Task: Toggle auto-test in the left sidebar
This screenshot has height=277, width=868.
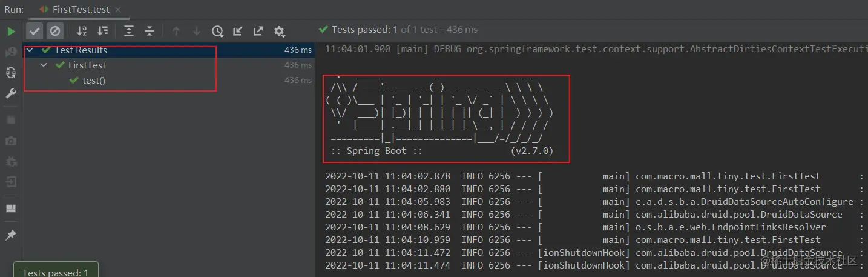Action: tap(11, 73)
